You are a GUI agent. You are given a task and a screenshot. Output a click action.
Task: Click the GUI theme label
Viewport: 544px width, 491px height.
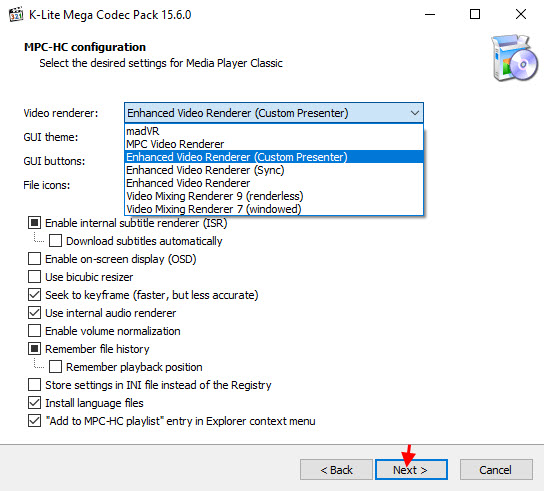pos(51,137)
